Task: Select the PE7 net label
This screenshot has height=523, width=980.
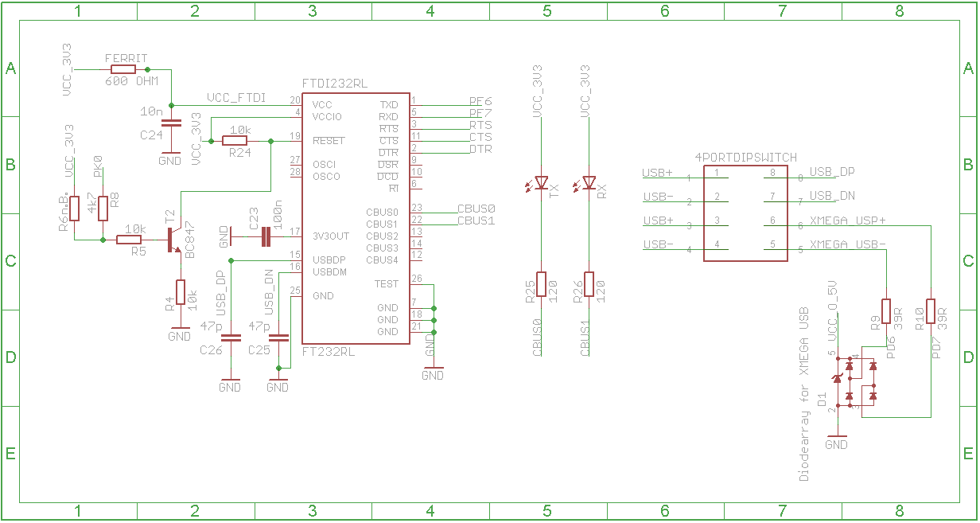Action: pos(480,113)
